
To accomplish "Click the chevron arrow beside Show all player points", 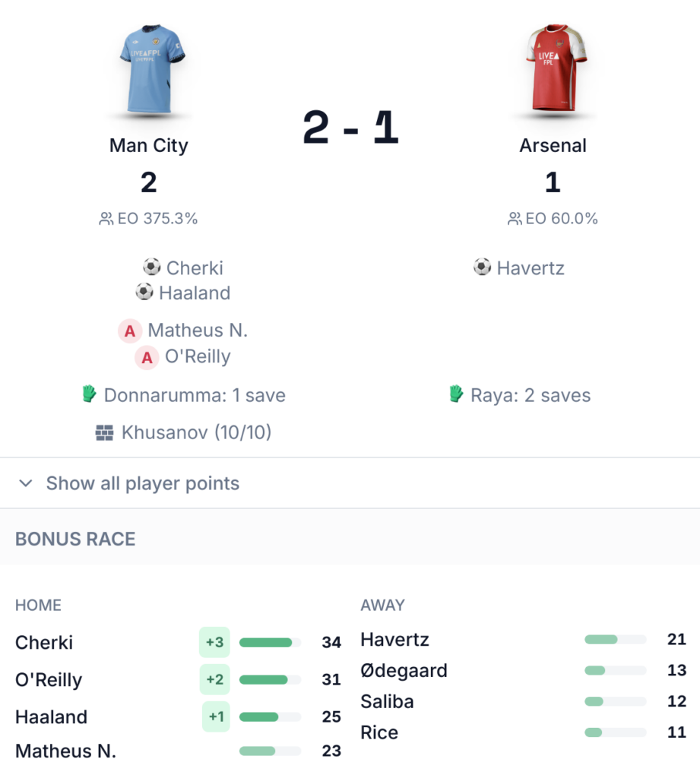I will 26,483.
